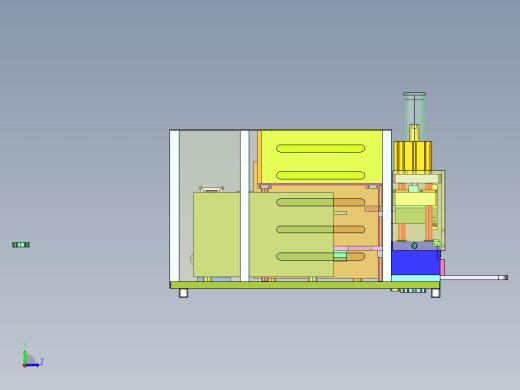The width and height of the screenshot is (520, 390).
Task: Pick the right white vertical post
Action: [x=387, y=206]
